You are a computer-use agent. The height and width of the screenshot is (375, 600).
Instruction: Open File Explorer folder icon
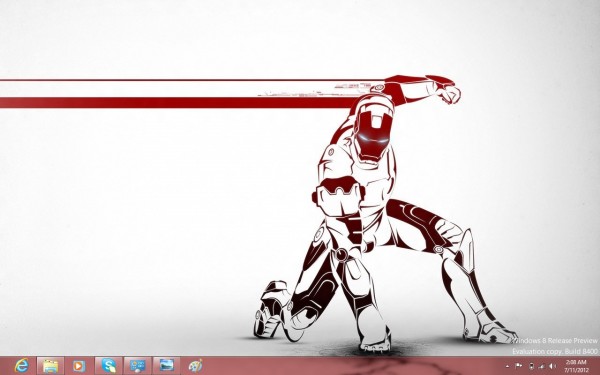[51, 366]
